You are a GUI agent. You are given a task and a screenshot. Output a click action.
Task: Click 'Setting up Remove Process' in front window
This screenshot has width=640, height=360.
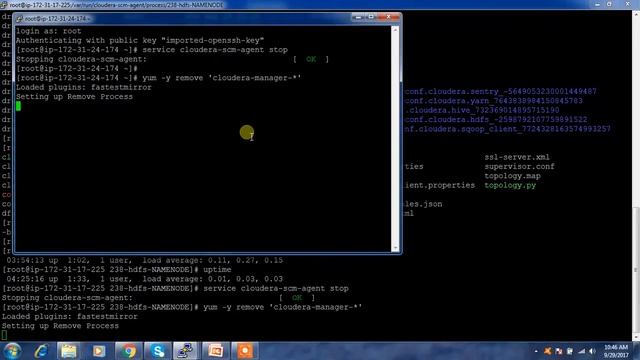coord(74,97)
